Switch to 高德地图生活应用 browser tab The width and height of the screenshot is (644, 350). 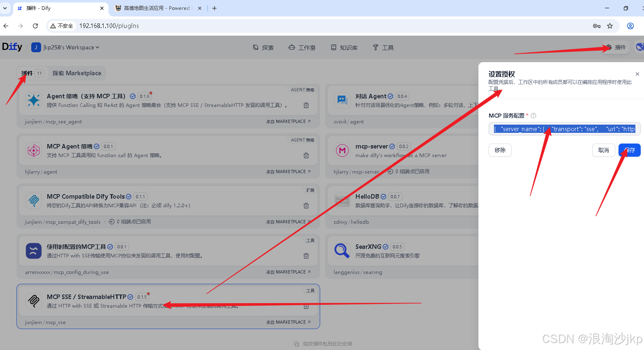pos(156,8)
